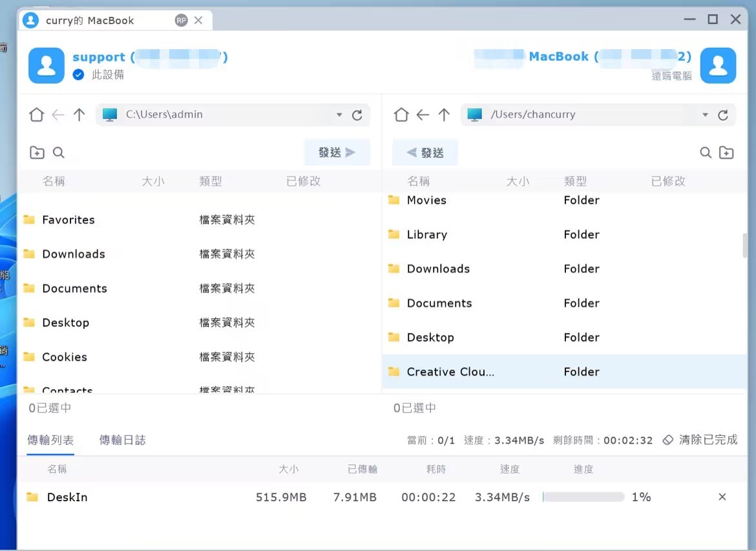Switch to 傳輸日誌 tab
Screen dimensions: 756x551
click(x=123, y=440)
